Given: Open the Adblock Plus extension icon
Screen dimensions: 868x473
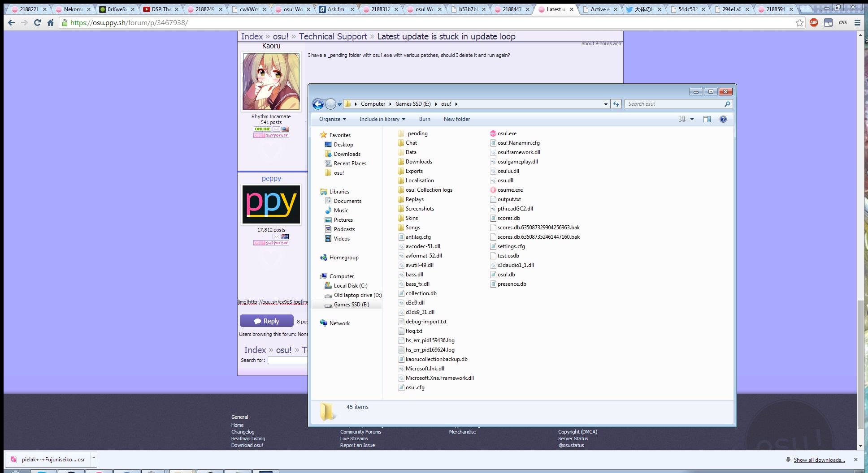Looking at the screenshot, I should 814,22.
